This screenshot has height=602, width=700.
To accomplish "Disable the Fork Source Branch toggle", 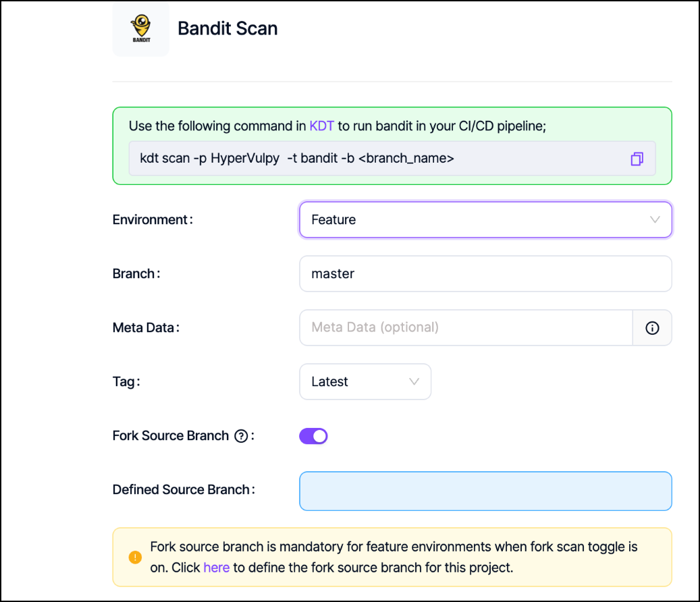I will (x=313, y=436).
